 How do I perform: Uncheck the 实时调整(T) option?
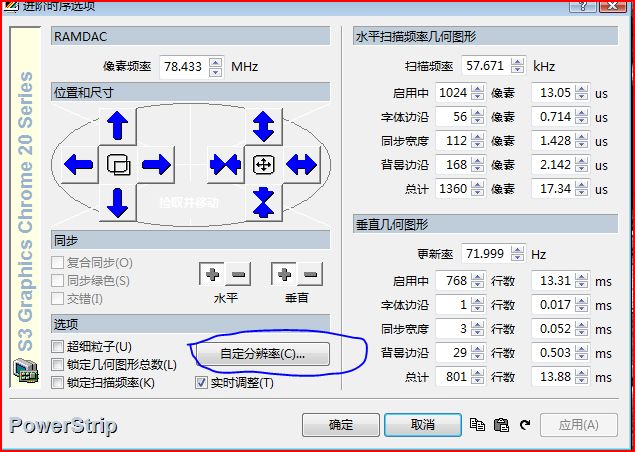point(201,382)
